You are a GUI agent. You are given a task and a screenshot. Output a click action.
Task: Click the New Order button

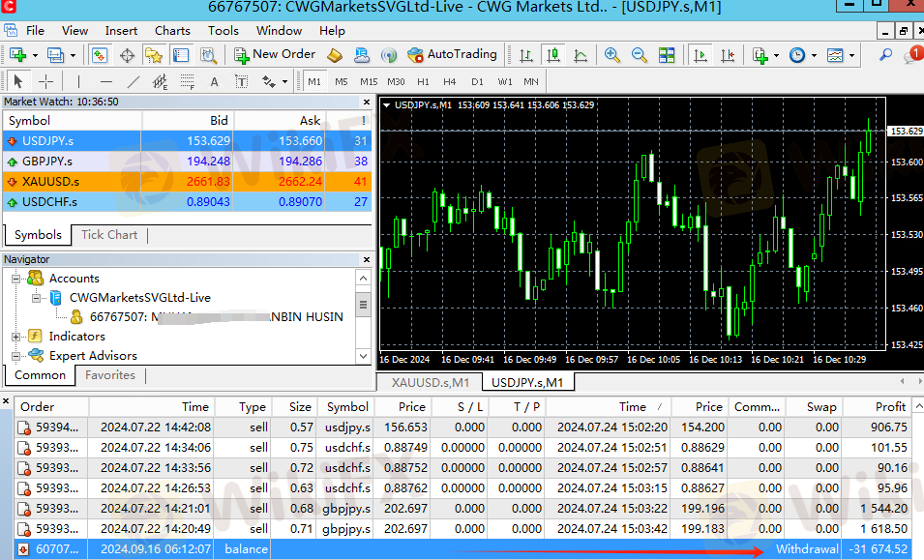pos(275,55)
